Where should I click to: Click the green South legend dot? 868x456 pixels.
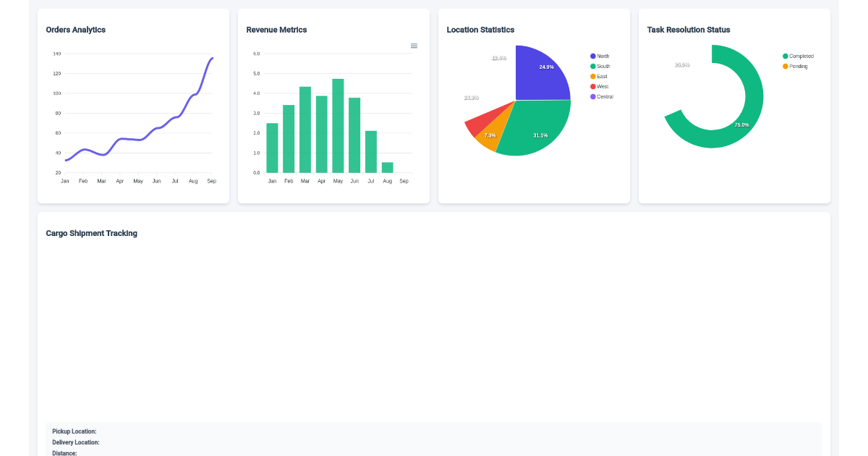click(592, 66)
